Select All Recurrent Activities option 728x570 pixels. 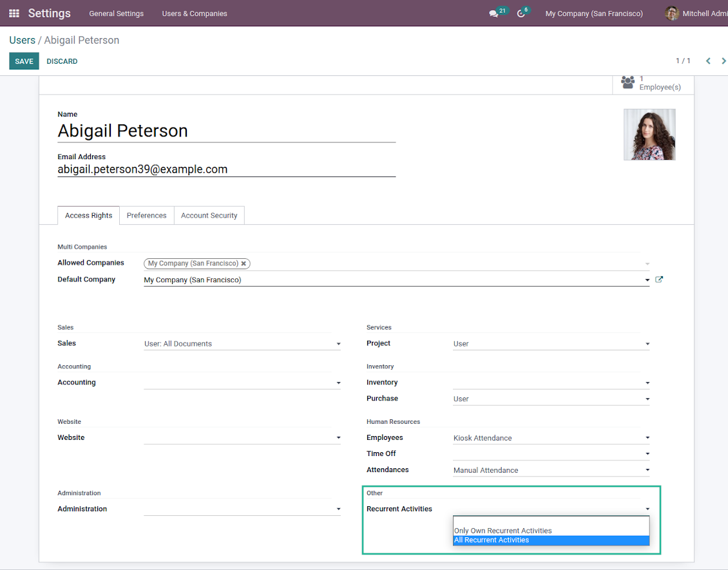click(x=492, y=540)
